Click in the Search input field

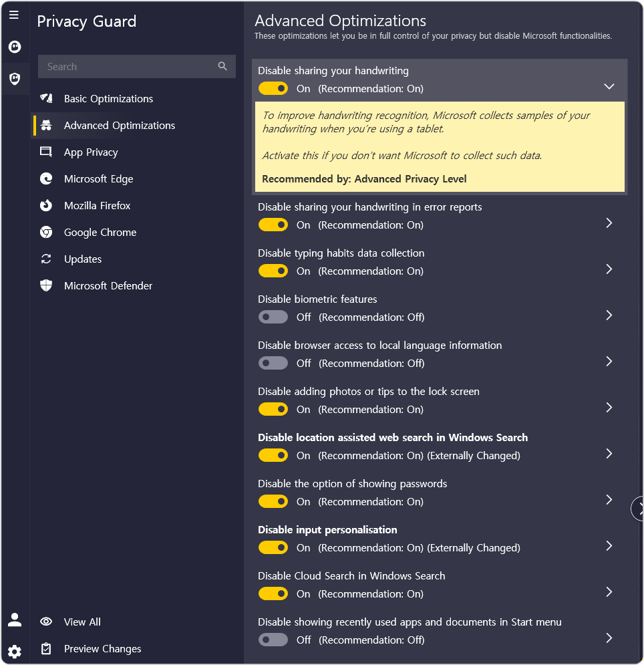[x=127, y=66]
